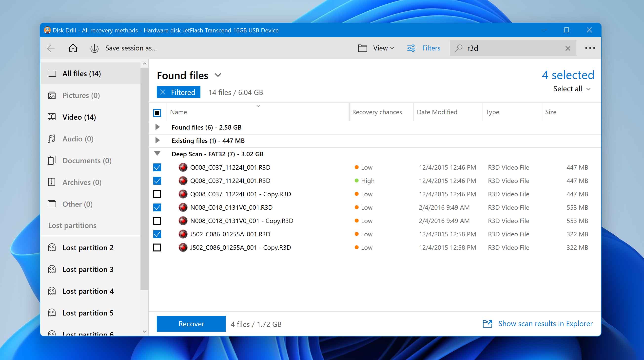The width and height of the screenshot is (644, 360).
Task: Expand the Found files (6) - 2.58 GB group
Action: [x=157, y=127]
